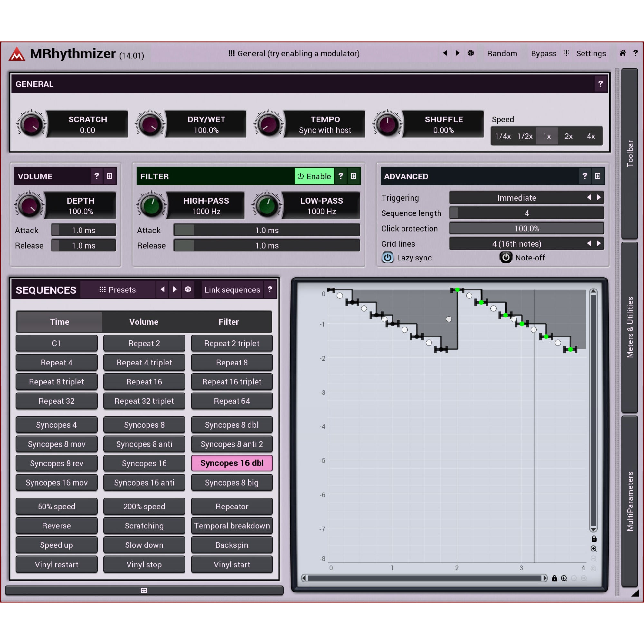Click the MeldaProduction logo icon

[x=17, y=53]
